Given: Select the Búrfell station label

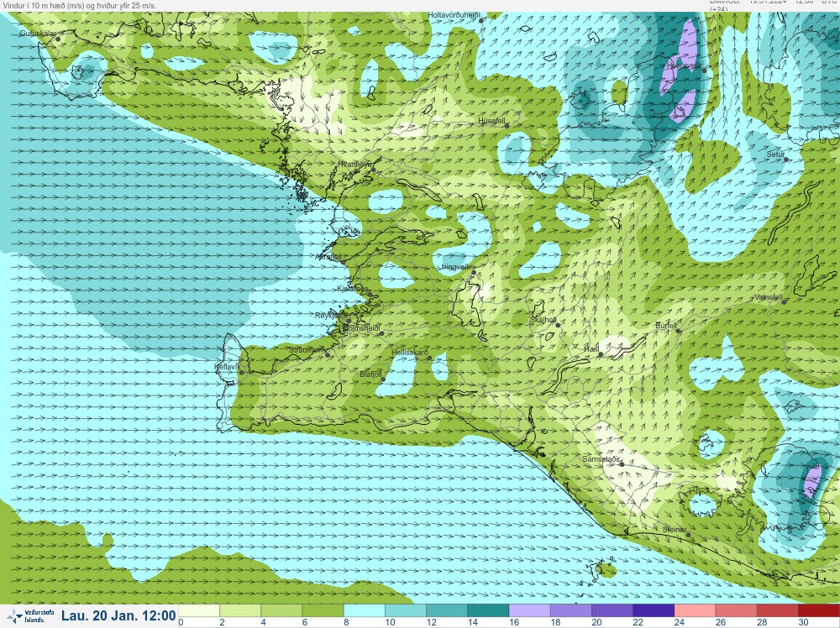Looking at the screenshot, I should coord(666,326).
